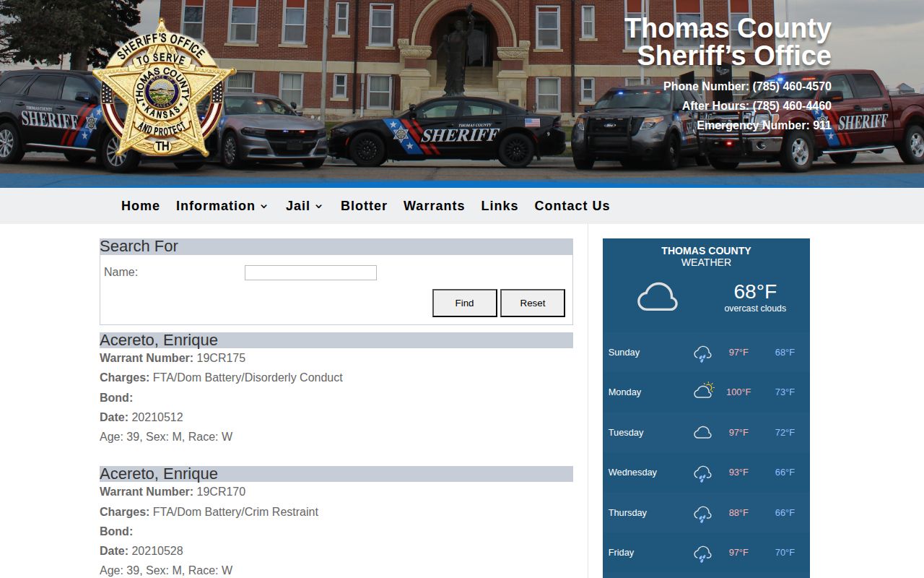Click the Find button
The height and width of the screenshot is (578, 924).
[x=465, y=303]
